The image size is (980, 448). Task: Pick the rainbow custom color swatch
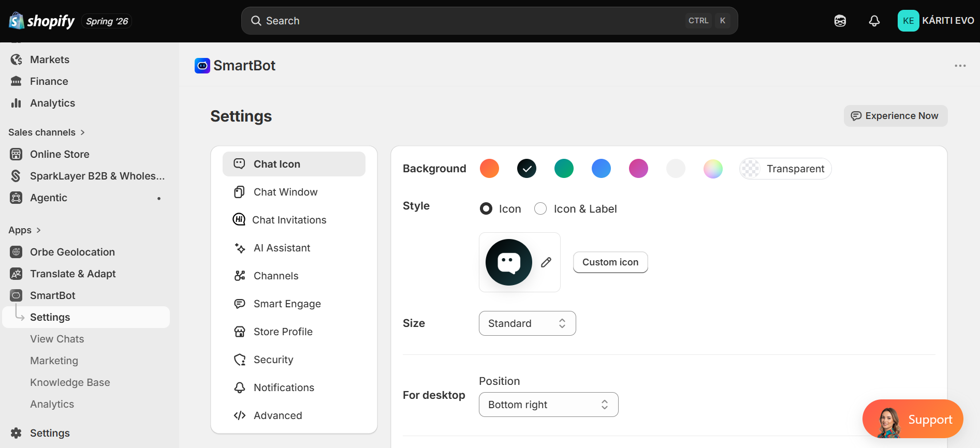[x=713, y=169]
